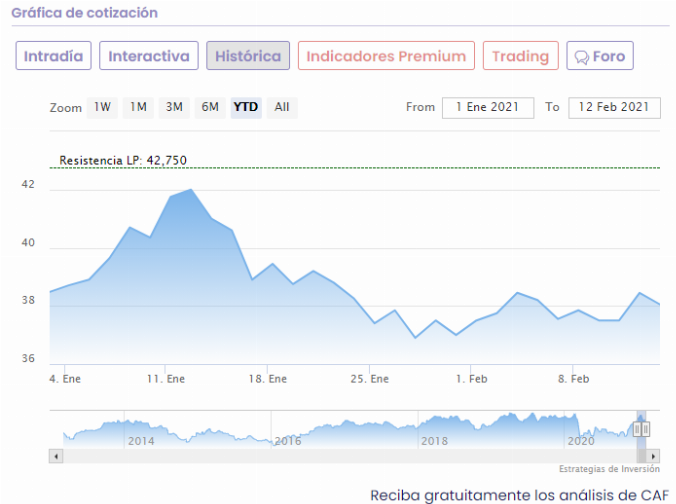Click the 11. Ene axis label
The width and height of the screenshot is (676, 504).
click(x=166, y=379)
